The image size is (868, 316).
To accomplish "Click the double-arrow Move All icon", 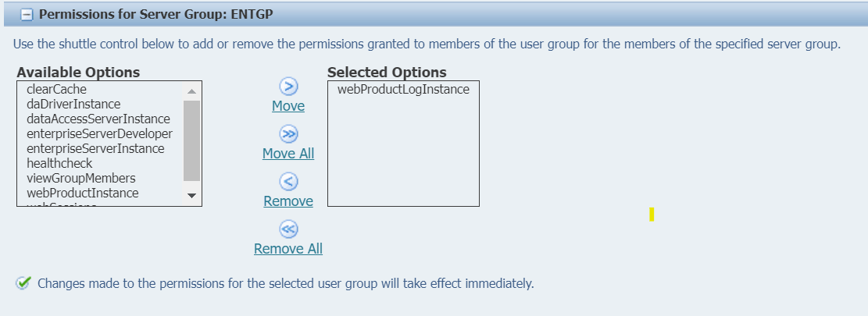I will coord(288,134).
